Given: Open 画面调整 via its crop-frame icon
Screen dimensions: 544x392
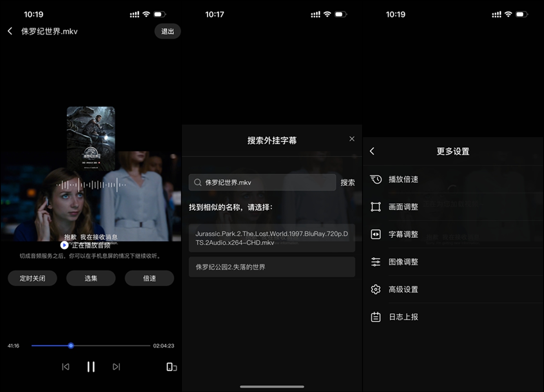Looking at the screenshot, I should 376,207.
